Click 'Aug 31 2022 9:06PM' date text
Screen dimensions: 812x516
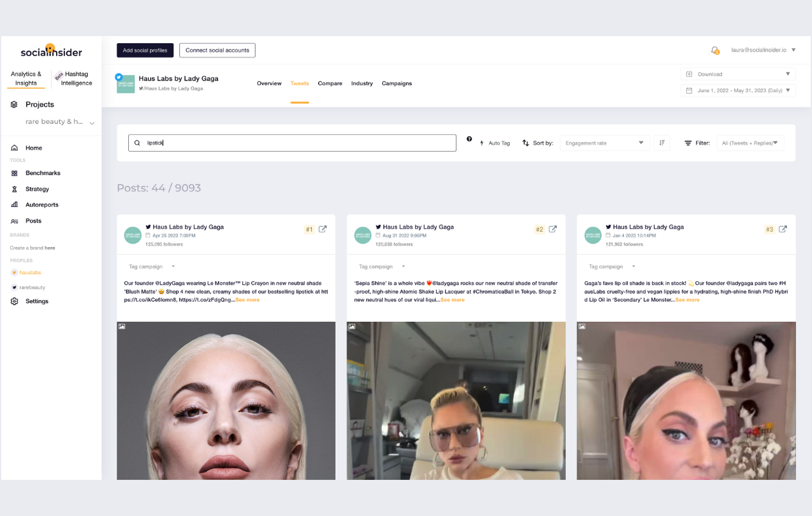point(404,236)
